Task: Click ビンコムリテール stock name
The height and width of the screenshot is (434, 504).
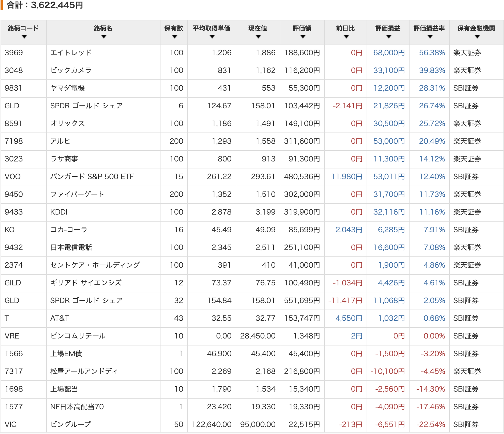Action: [78, 336]
